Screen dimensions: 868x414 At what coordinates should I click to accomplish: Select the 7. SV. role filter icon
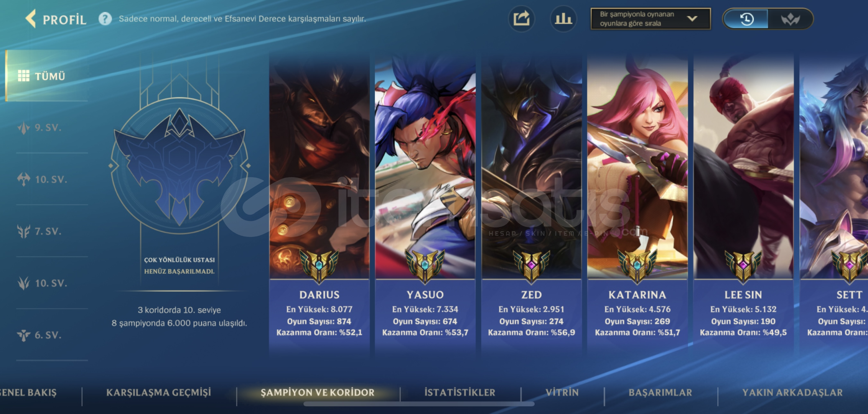24,232
